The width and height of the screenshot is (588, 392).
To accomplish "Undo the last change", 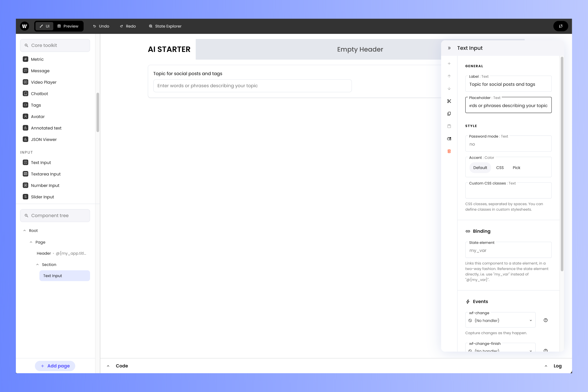I will click(x=101, y=26).
